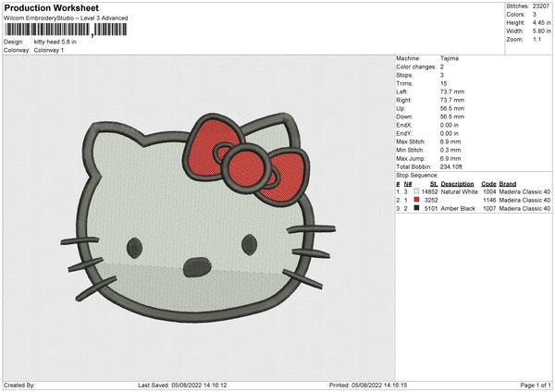
Task: Click the Max Stitch value 6.9 mm
Action: coord(450,141)
